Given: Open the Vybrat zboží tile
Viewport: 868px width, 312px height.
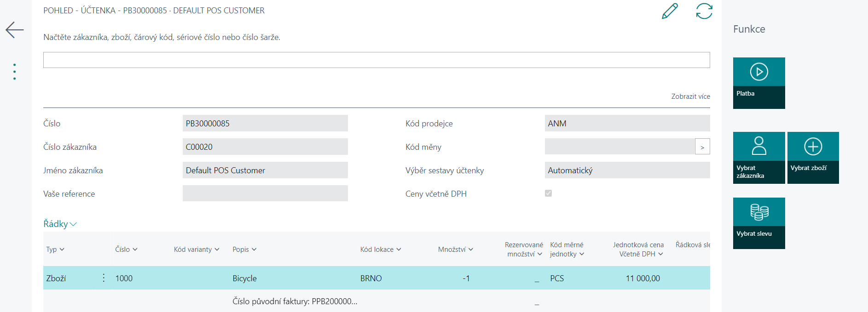Looking at the screenshot, I should point(813,158).
